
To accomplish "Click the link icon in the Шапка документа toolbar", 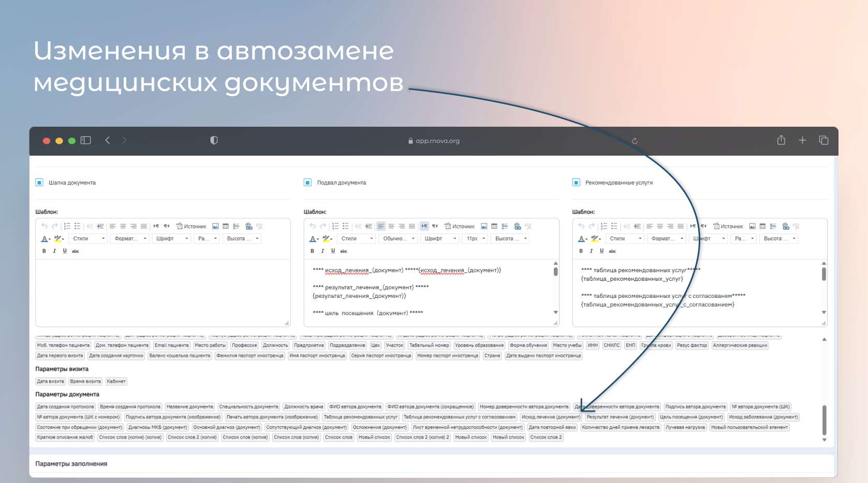I will point(249,227).
